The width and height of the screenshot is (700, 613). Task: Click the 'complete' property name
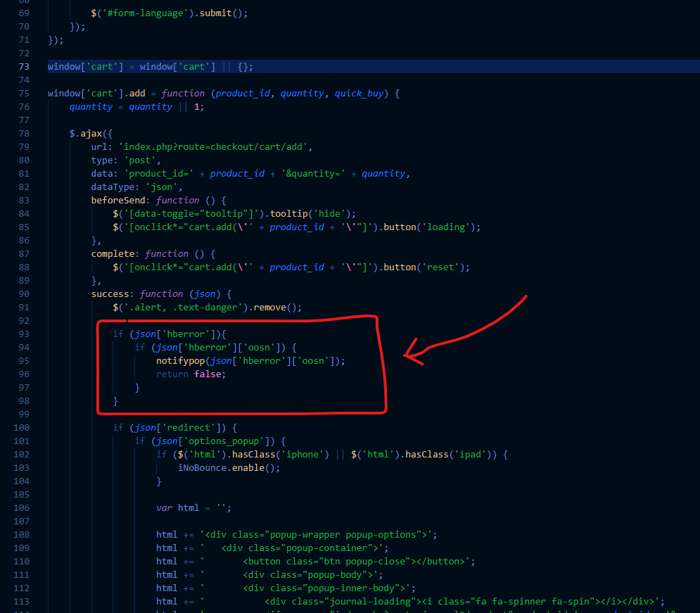[x=113, y=254]
